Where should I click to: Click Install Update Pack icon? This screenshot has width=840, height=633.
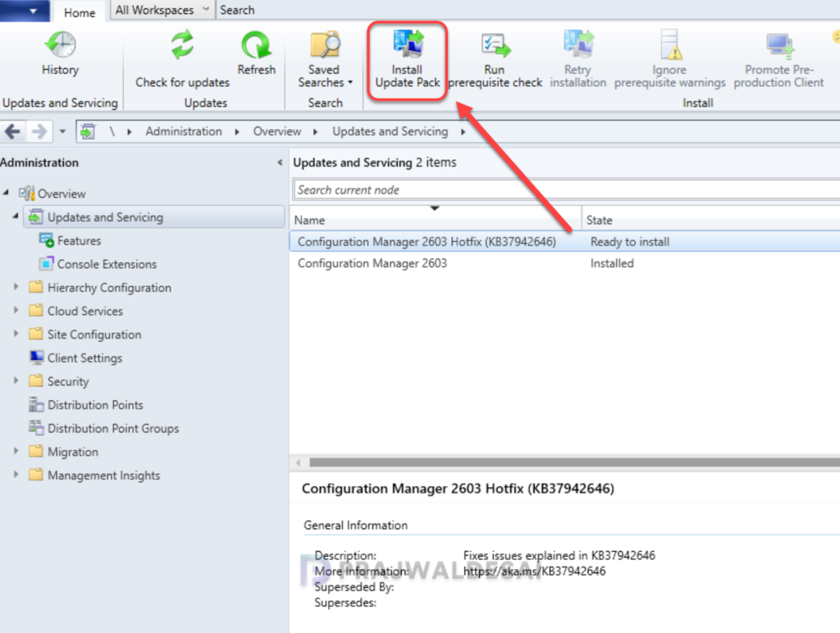pyautogui.click(x=409, y=44)
